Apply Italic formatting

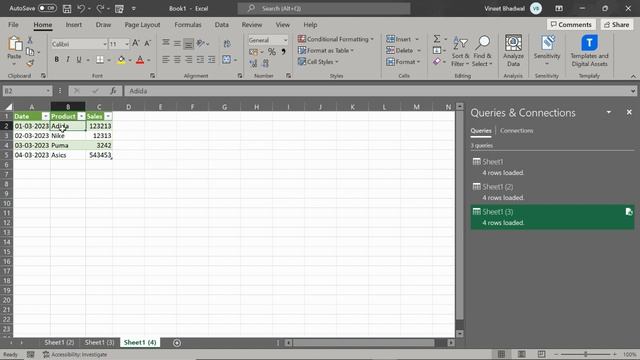tap(68, 60)
